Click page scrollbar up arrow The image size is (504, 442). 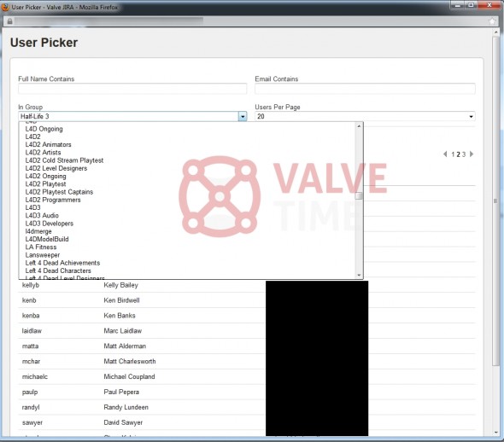point(496,32)
